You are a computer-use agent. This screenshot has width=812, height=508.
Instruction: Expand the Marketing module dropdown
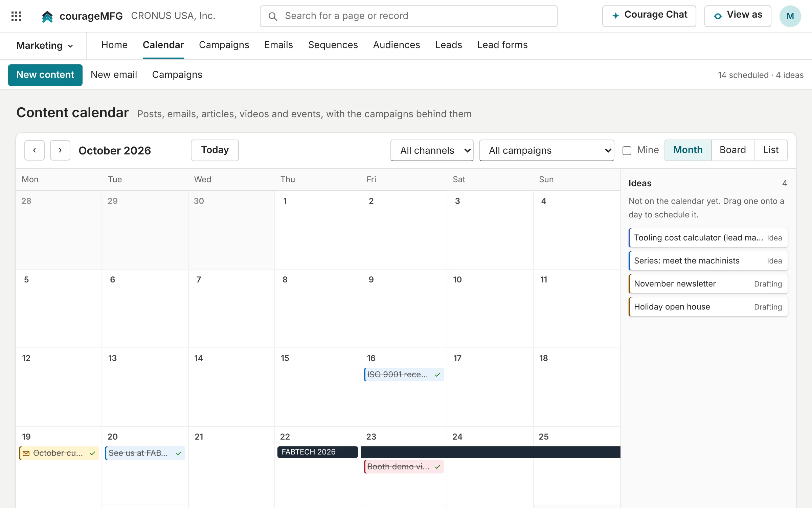click(45, 45)
